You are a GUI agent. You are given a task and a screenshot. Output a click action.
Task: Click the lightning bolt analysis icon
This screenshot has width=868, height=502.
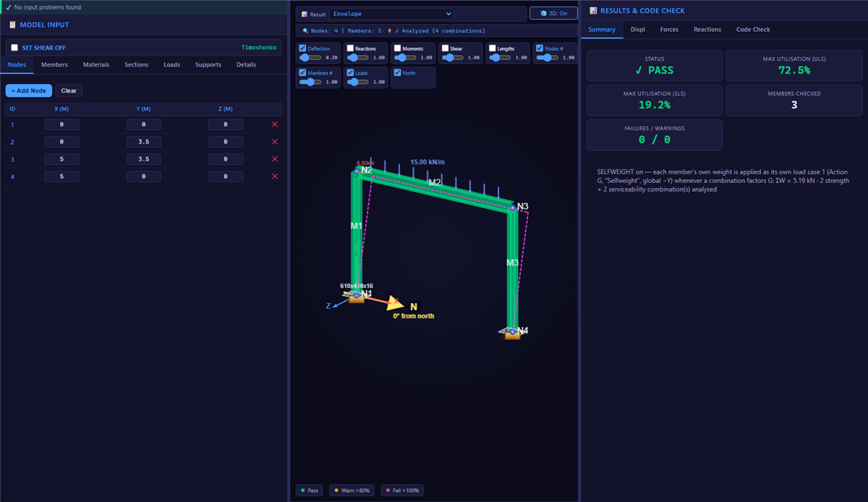pos(391,31)
